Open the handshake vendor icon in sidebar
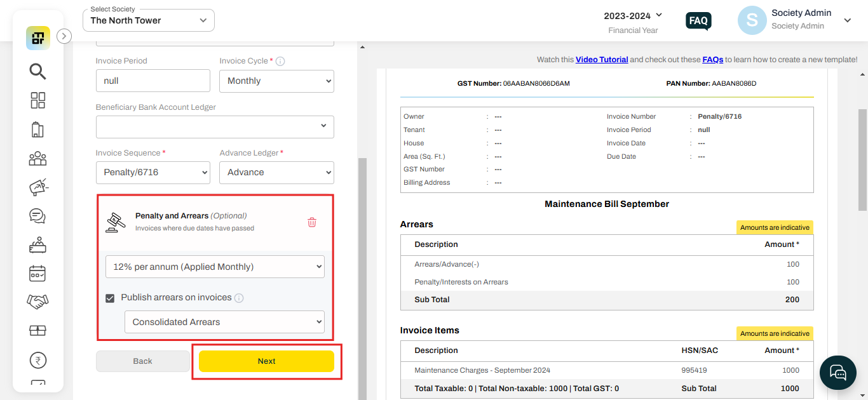Viewport: 868px width, 400px height. [x=37, y=301]
